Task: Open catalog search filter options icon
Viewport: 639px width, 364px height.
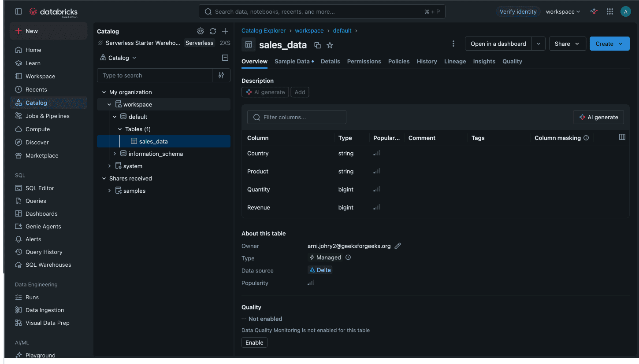Action: point(221,75)
